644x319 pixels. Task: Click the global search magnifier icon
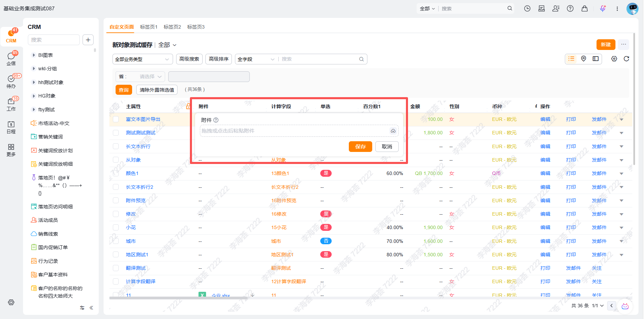coord(510,9)
